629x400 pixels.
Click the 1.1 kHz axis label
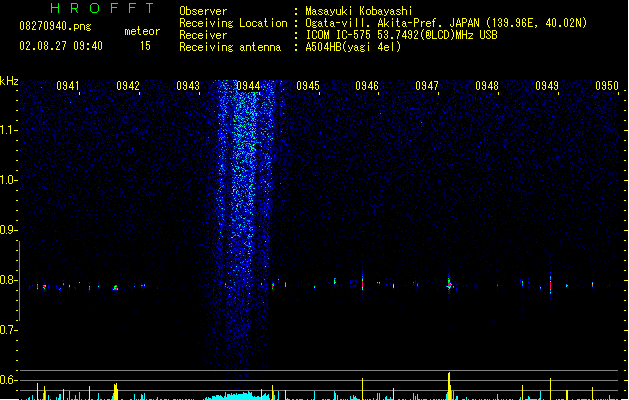point(8,130)
